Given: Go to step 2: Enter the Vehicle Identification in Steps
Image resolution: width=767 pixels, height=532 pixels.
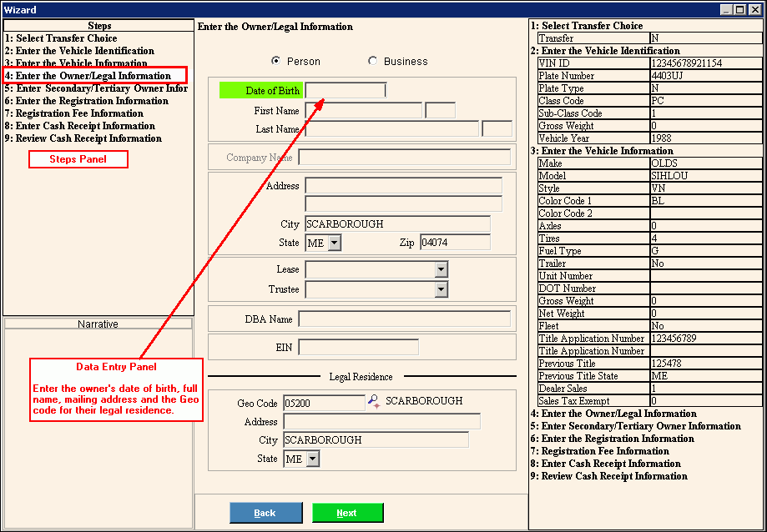Looking at the screenshot, I should 80,51.
